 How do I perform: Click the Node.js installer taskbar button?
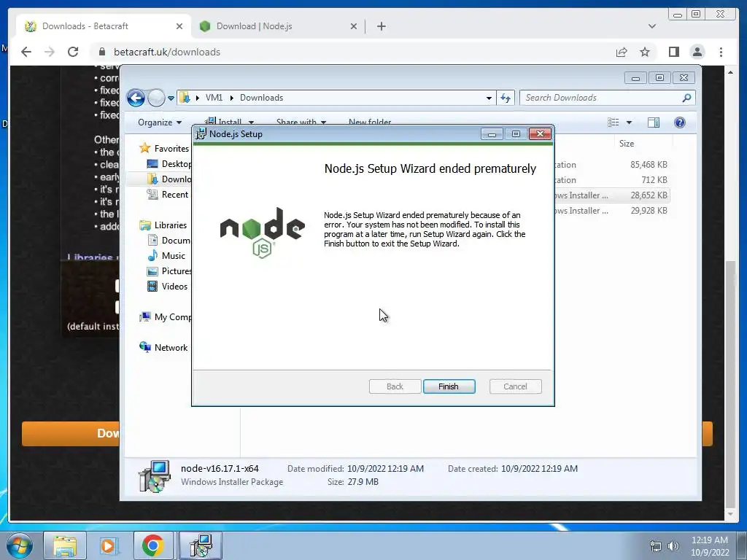tap(201, 545)
